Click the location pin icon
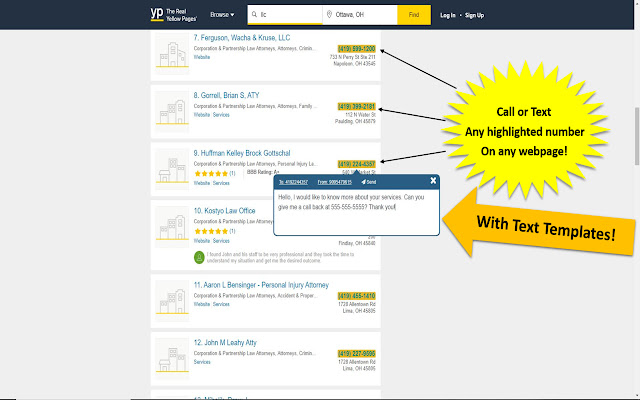Screen dimensions: 640x400 tap(329, 15)
